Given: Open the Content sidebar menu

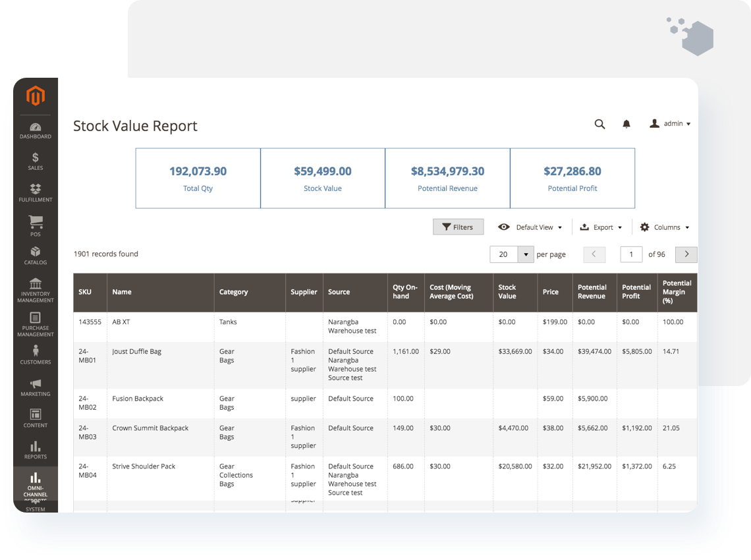Looking at the screenshot, I should [36, 418].
